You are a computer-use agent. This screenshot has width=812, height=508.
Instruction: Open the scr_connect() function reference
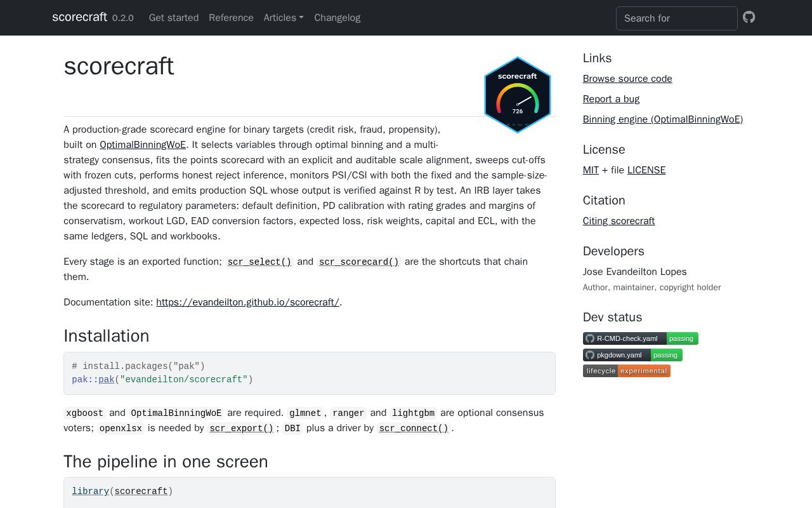(x=414, y=428)
